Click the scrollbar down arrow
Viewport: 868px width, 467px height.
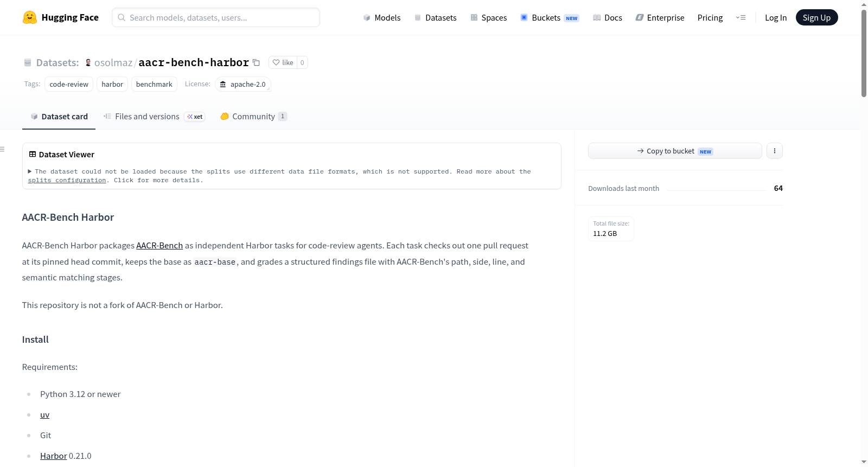pos(864,462)
